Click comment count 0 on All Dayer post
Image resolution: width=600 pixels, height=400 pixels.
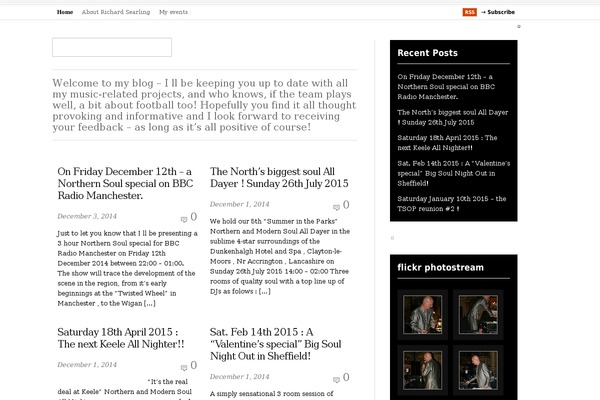click(346, 205)
